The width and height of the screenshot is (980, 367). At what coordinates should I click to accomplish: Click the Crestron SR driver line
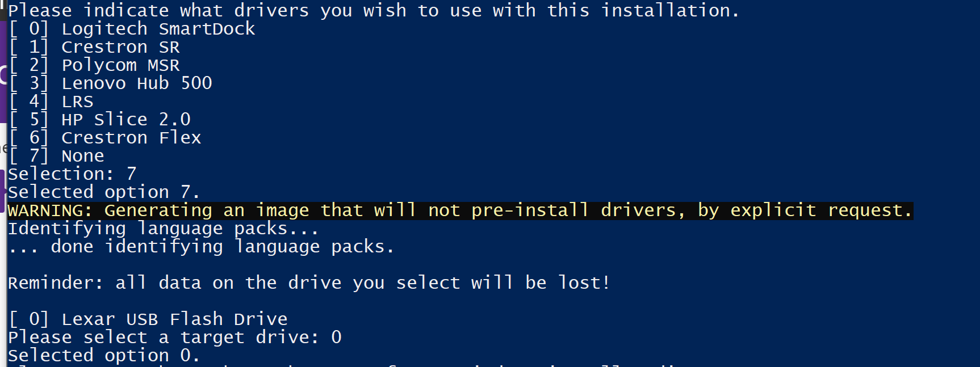pos(120,47)
